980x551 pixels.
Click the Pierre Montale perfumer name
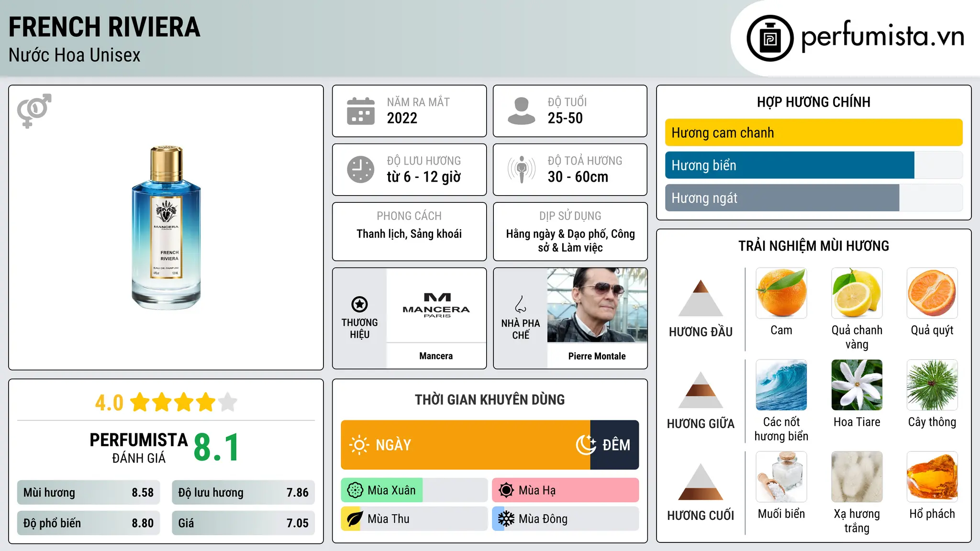[x=597, y=356]
